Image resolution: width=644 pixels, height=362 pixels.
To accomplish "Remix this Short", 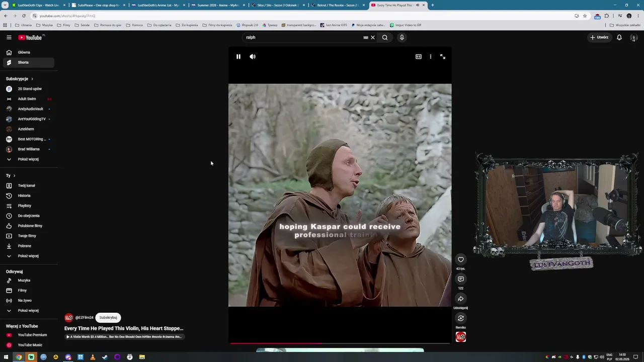I will tap(460, 318).
